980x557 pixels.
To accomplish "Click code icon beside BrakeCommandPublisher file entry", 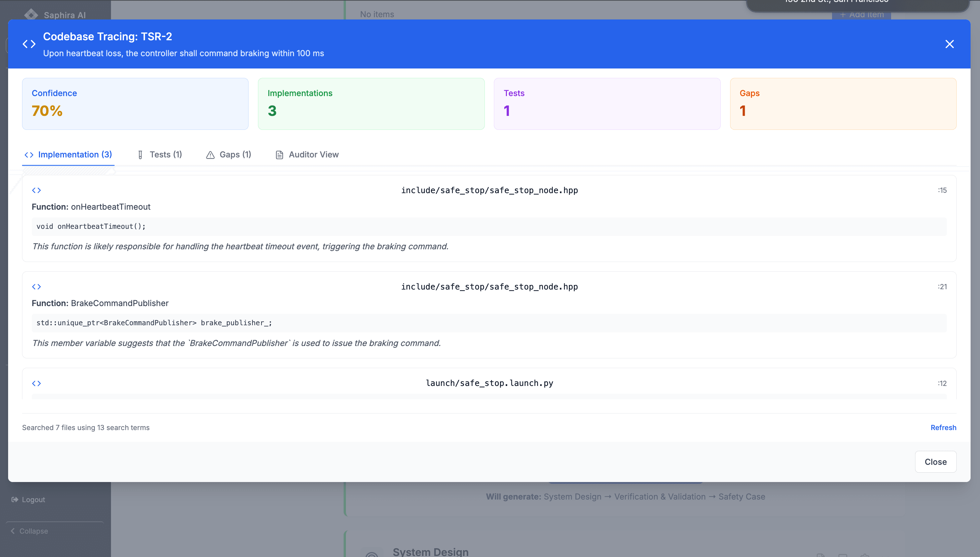I will (x=36, y=287).
